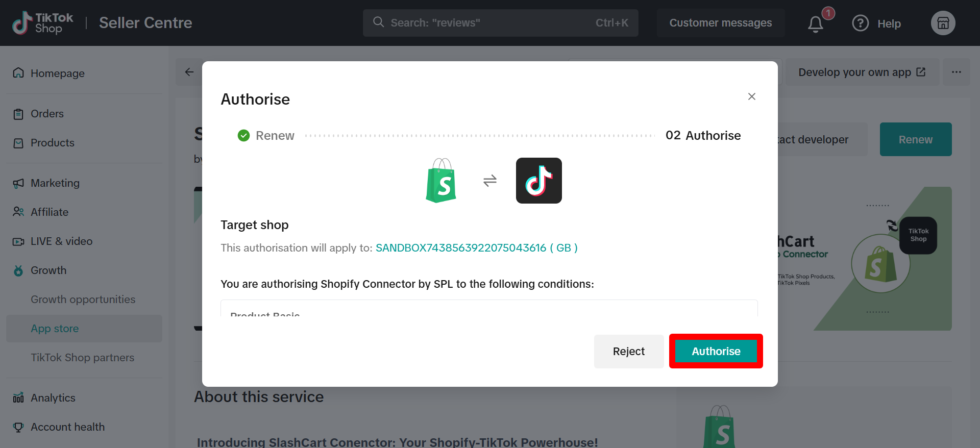The image size is (980, 448).
Task: Focus the search reviews field
Action: click(x=500, y=23)
